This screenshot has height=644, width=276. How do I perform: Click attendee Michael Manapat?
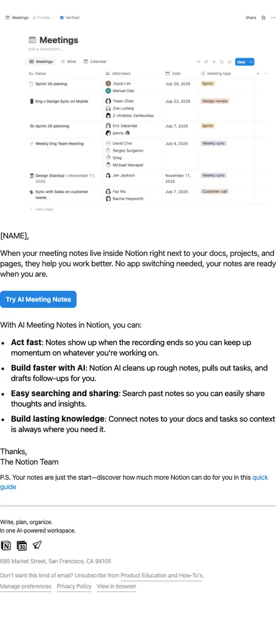point(128,165)
